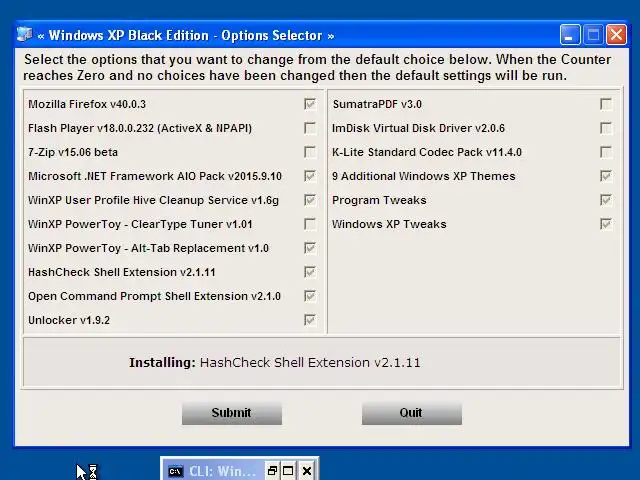Image resolution: width=640 pixels, height=480 pixels.
Task: Click the CLI window command prompt icon
Action: [176, 471]
